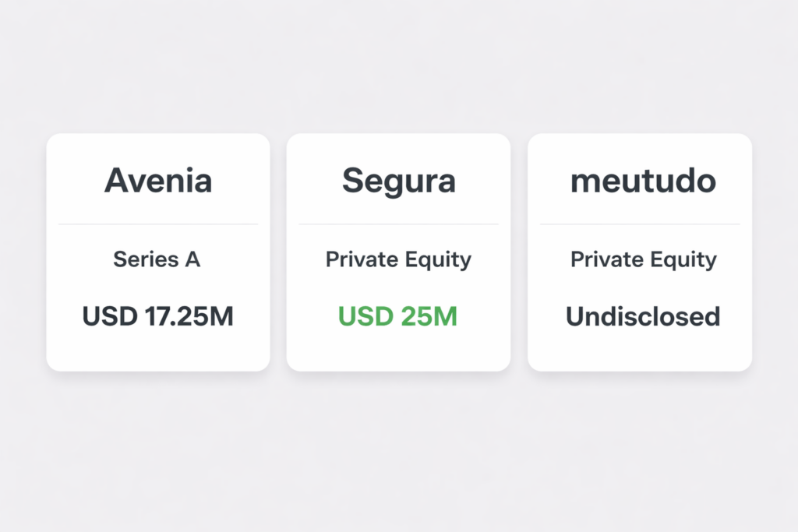Click the Avenia company name heading
The width and height of the screenshot is (798, 532).
click(x=158, y=181)
